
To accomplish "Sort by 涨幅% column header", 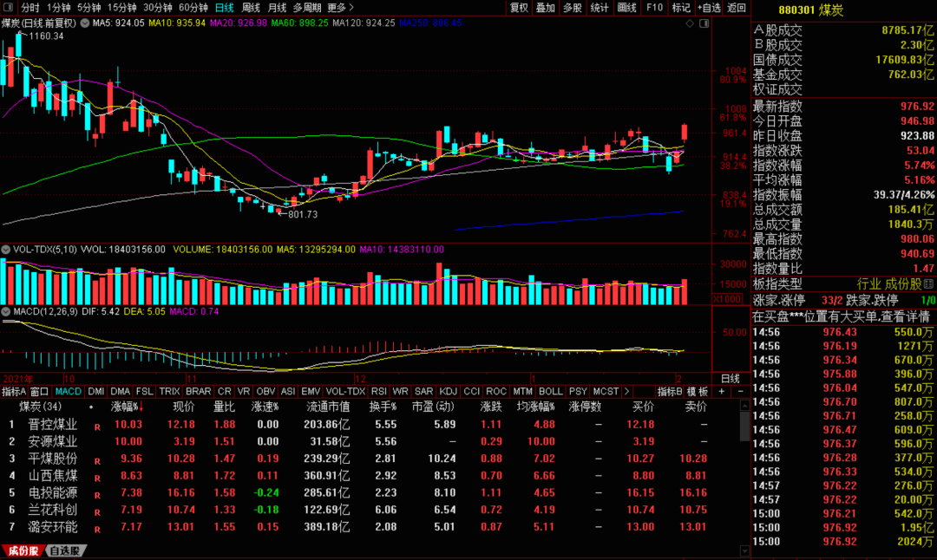I will click(127, 407).
